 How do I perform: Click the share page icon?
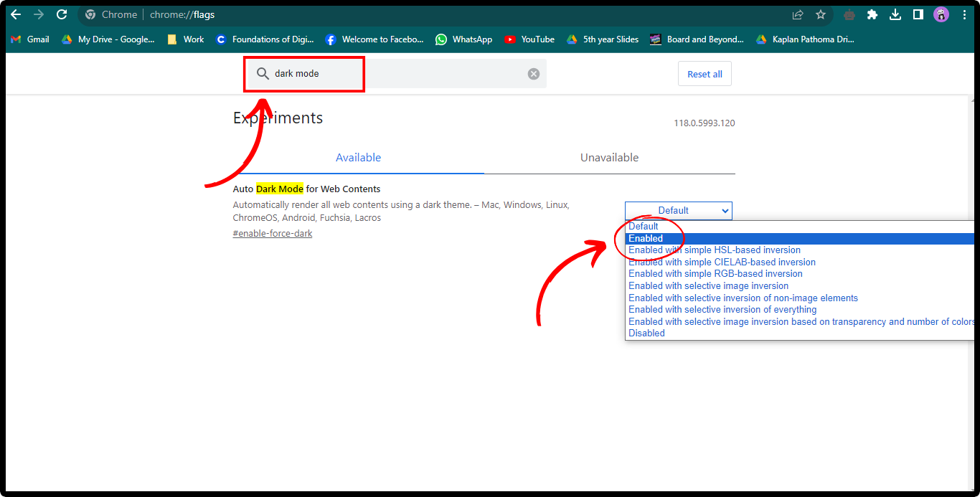tap(798, 14)
